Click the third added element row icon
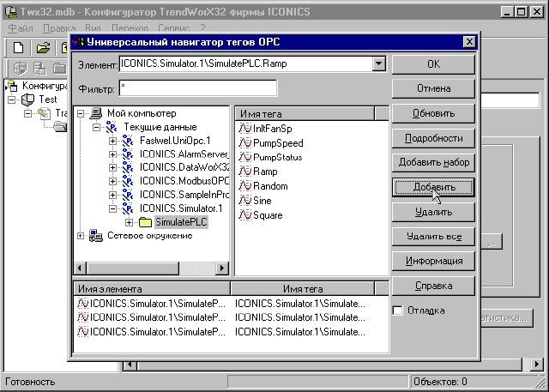The image size is (549, 392). 82,331
